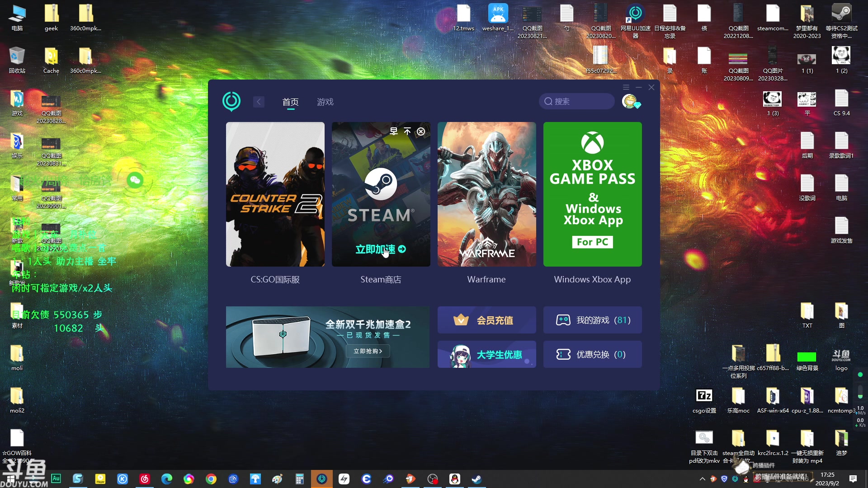Image resolution: width=868 pixels, height=488 pixels.
Task: Open the 绿色背景 green image file
Action: [807, 360]
